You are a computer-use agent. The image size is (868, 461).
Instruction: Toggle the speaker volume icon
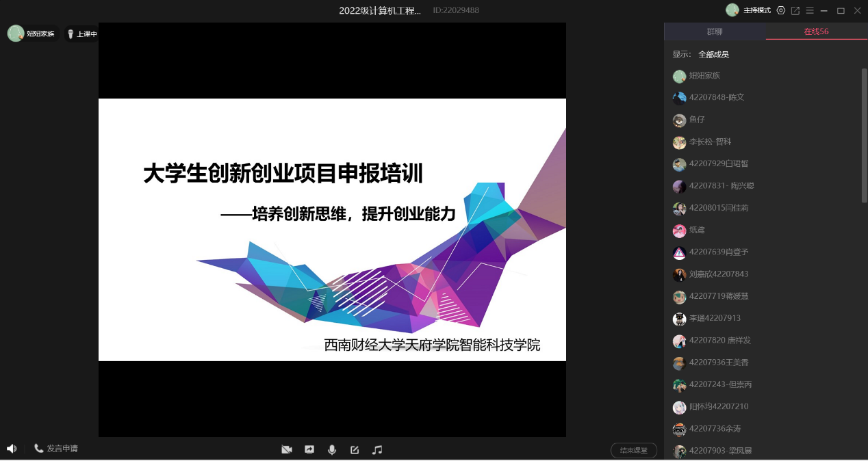coord(12,449)
